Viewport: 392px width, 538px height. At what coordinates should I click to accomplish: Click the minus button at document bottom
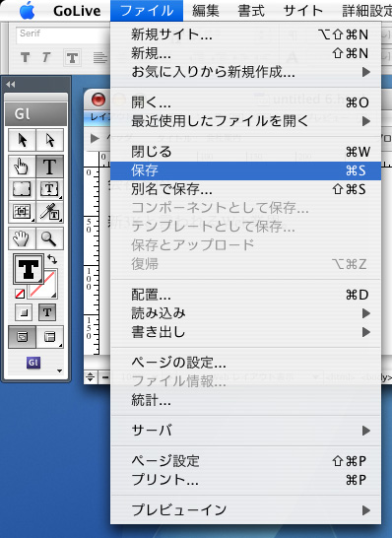(104, 377)
